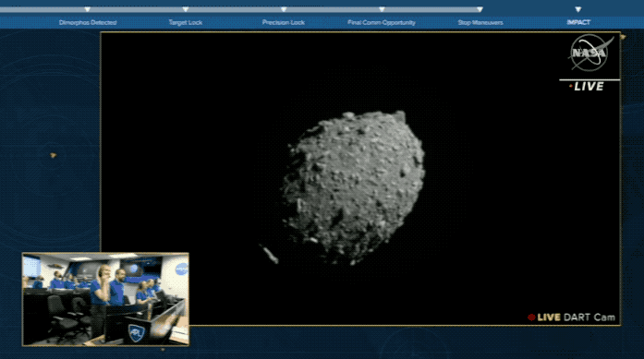Click the Final Comm Opportunity label

click(x=382, y=22)
